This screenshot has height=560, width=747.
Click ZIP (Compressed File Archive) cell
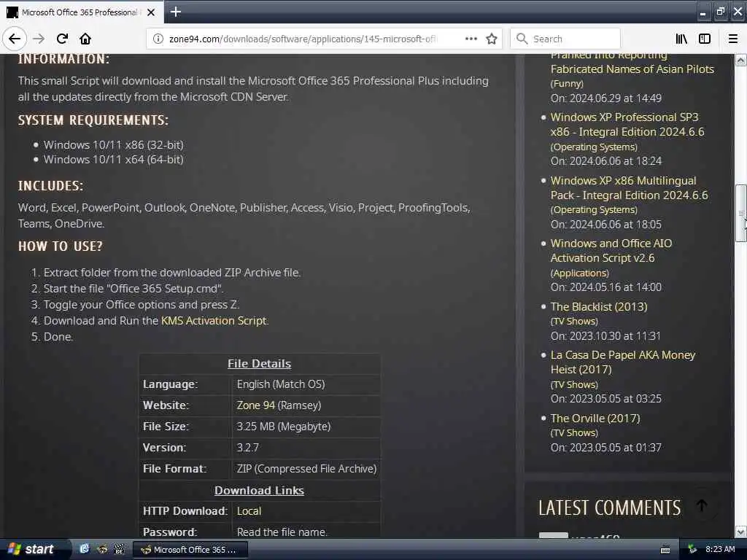[x=306, y=469]
